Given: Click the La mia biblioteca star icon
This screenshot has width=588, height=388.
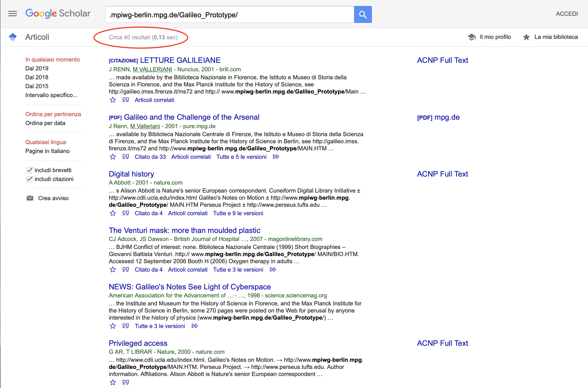Looking at the screenshot, I should click(526, 37).
